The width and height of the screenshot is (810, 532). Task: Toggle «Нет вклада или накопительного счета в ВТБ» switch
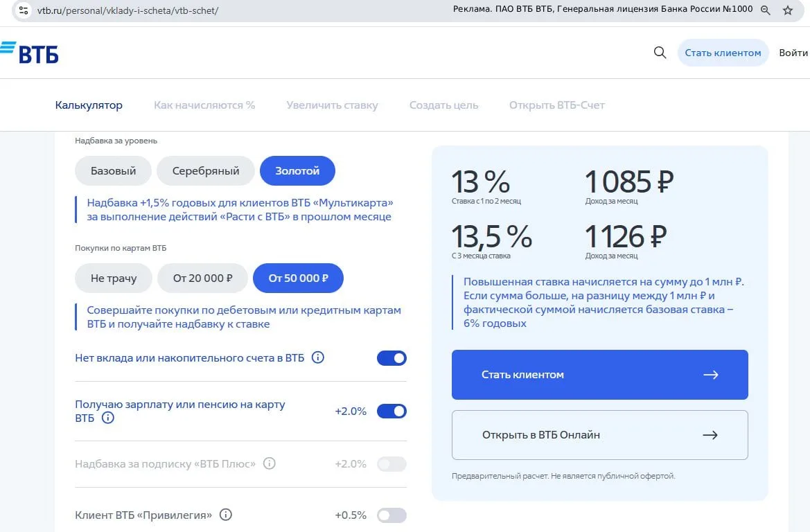[x=391, y=358]
